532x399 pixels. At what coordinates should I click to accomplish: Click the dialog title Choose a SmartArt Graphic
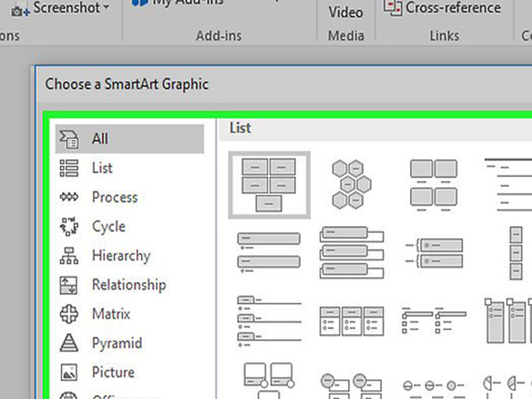(x=127, y=84)
